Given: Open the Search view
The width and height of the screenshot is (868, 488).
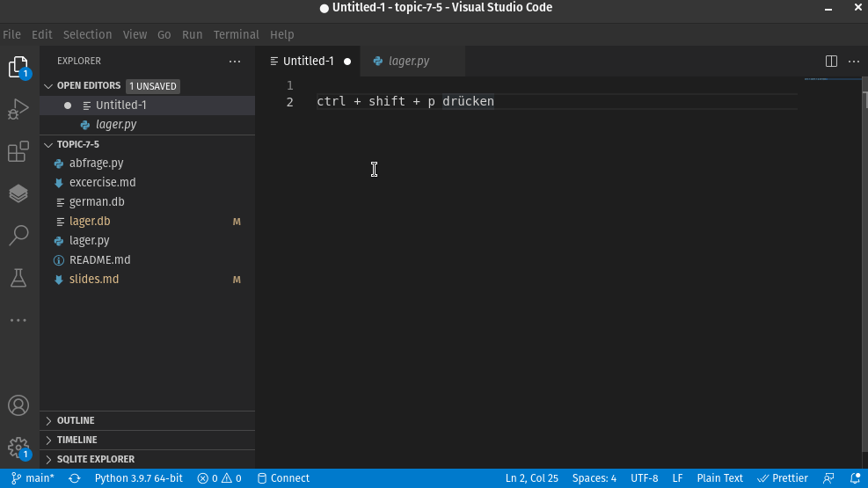Looking at the screenshot, I should click(18, 235).
